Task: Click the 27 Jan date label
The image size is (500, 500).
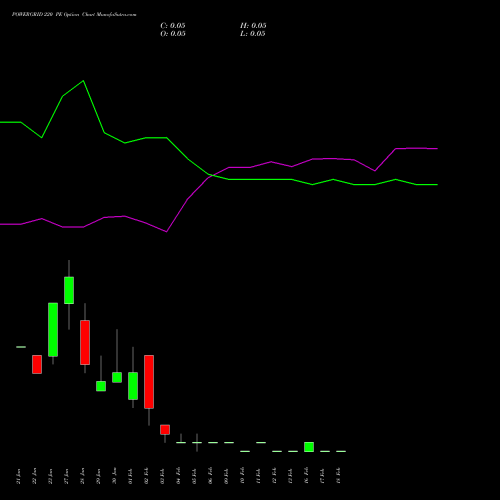Action: [67, 476]
